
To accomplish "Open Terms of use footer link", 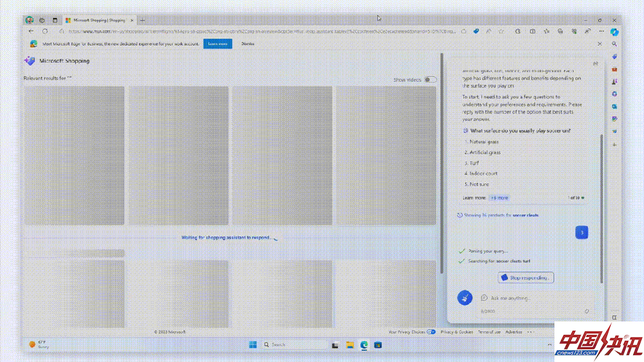I will click(x=489, y=332).
